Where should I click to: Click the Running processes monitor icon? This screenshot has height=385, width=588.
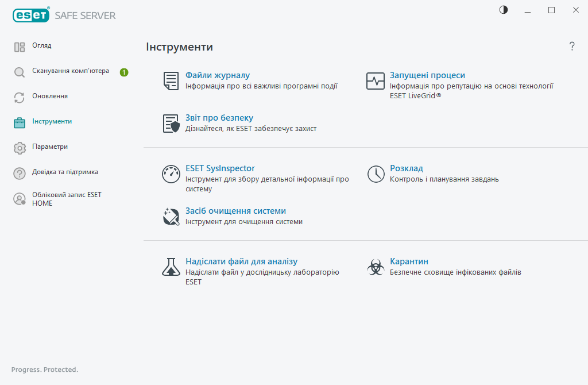tap(376, 81)
